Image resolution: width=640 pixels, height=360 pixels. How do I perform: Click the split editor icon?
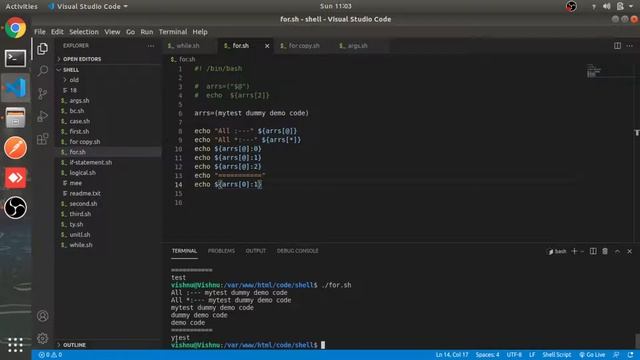click(617, 46)
